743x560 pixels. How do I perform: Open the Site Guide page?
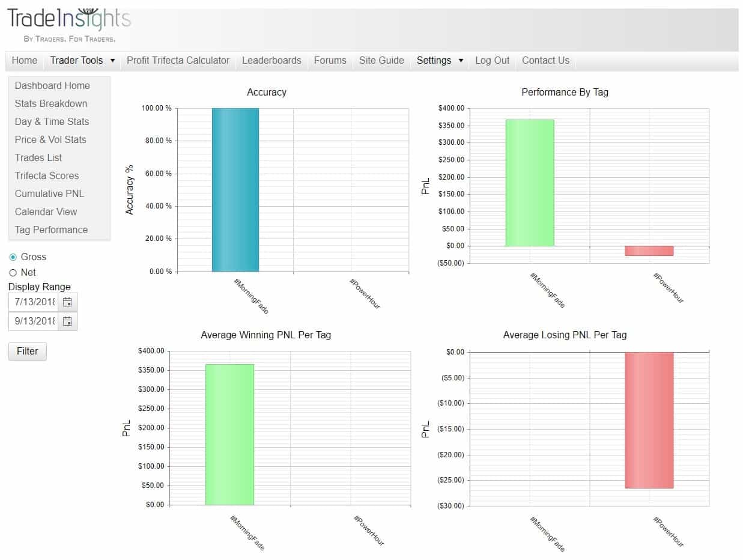[x=381, y=60]
